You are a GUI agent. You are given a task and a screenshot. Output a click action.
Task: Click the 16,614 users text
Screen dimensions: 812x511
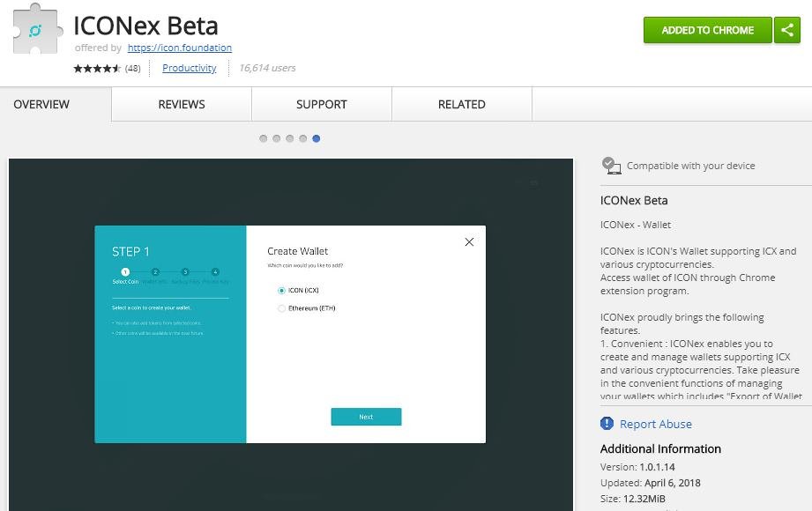[x=267, y=68]
